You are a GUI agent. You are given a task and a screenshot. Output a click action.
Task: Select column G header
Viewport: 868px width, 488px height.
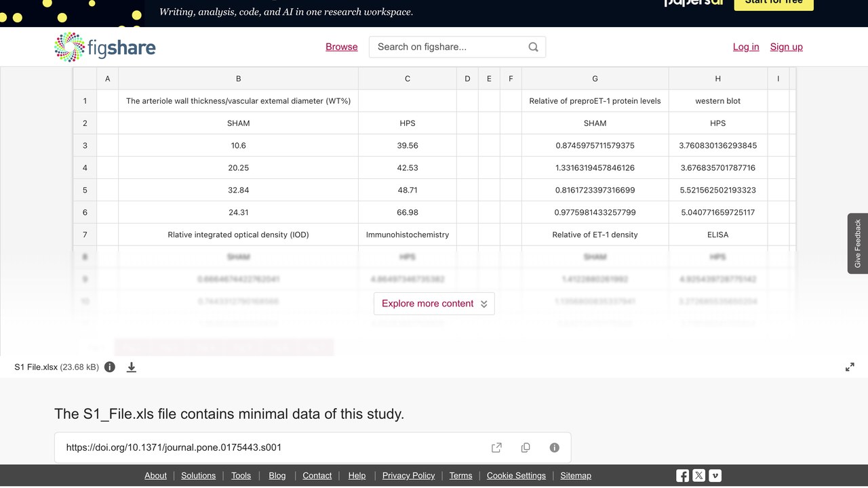point(595,79)
